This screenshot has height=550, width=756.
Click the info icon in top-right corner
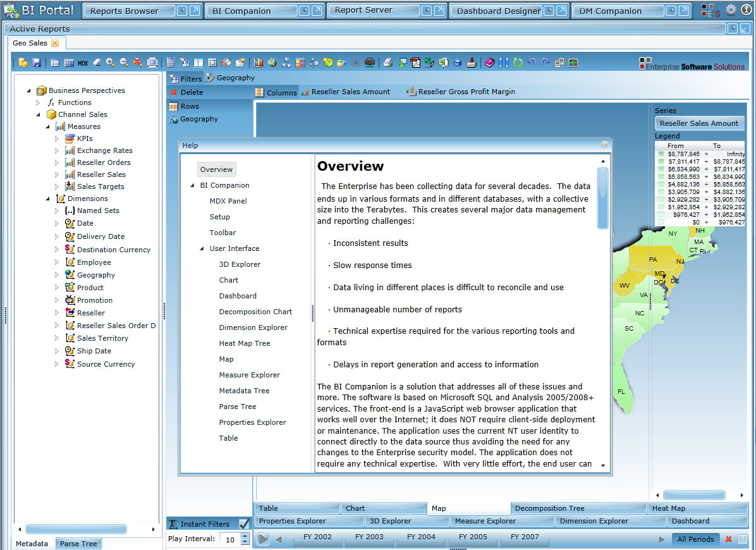[x=746, y=9]
